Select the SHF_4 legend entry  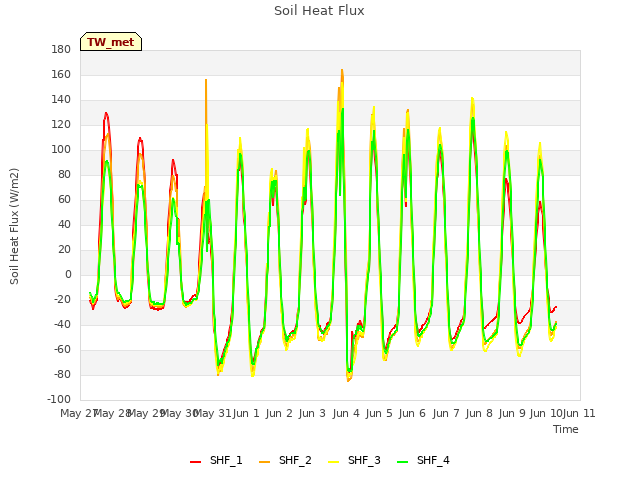(x=423, y=460)
